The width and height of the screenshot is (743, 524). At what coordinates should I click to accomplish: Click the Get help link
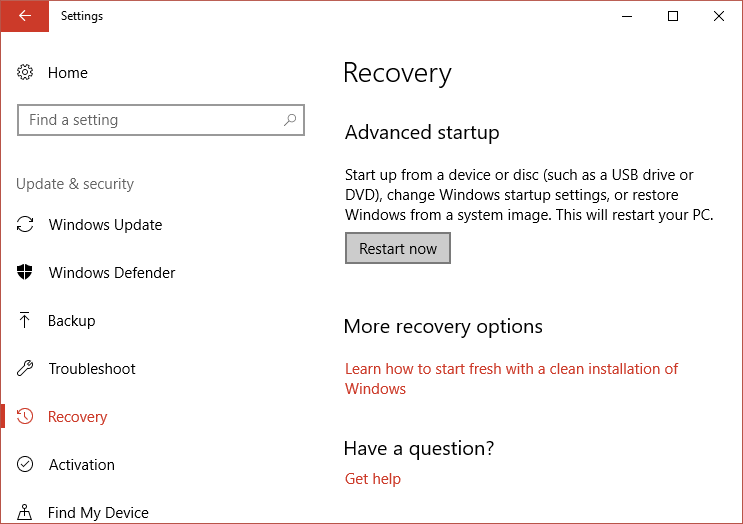[373, 479]
